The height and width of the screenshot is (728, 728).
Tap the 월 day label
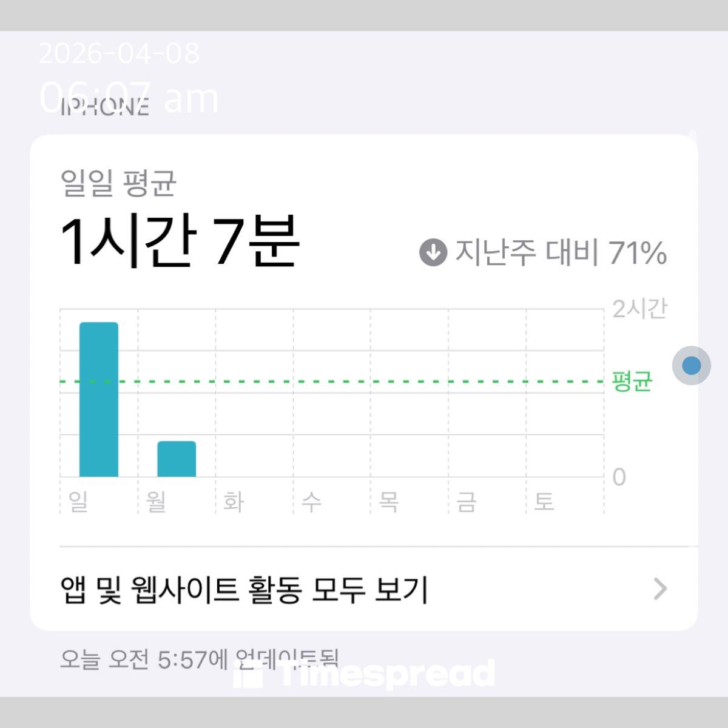(x=157, y=501)
